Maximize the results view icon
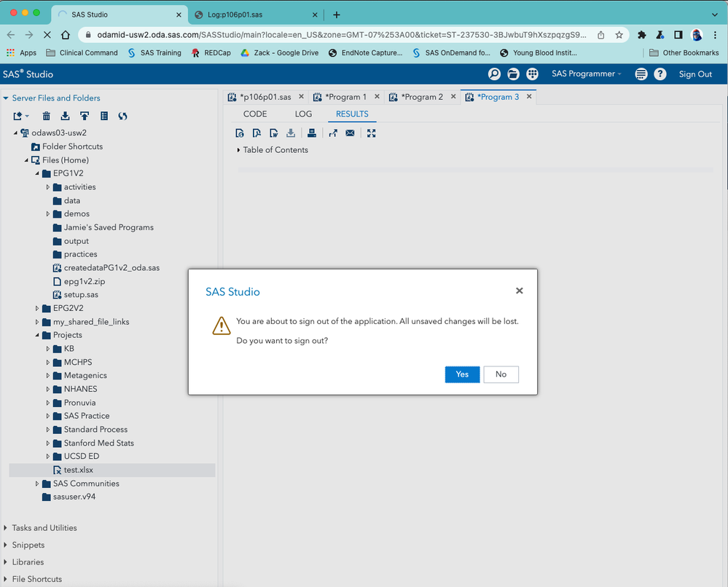This screenshot has width=728, height=587. coord(371,133)
